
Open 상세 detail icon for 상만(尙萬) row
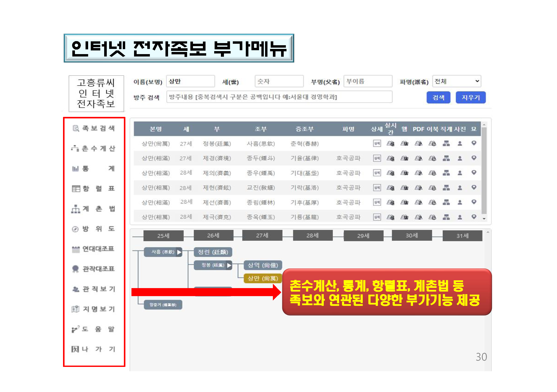coord(377,144)
